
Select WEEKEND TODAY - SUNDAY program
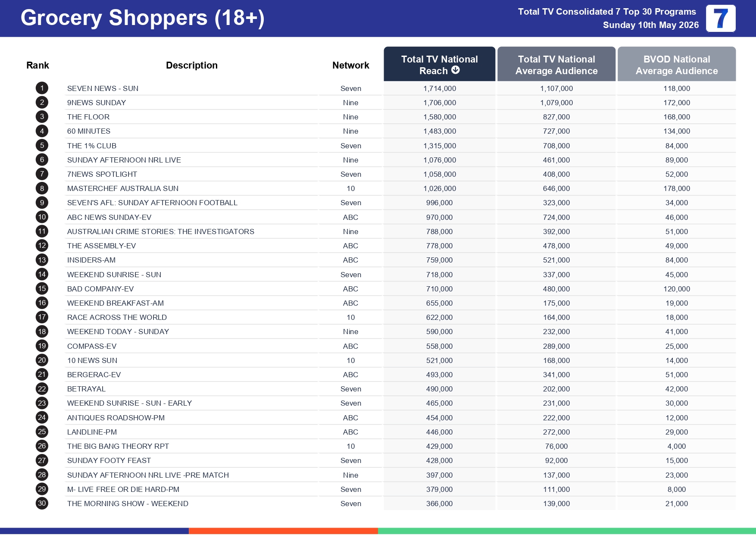118,332
